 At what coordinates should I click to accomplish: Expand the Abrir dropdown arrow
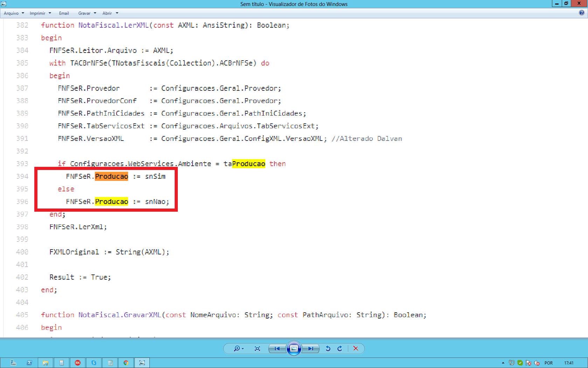click(117, 13)
